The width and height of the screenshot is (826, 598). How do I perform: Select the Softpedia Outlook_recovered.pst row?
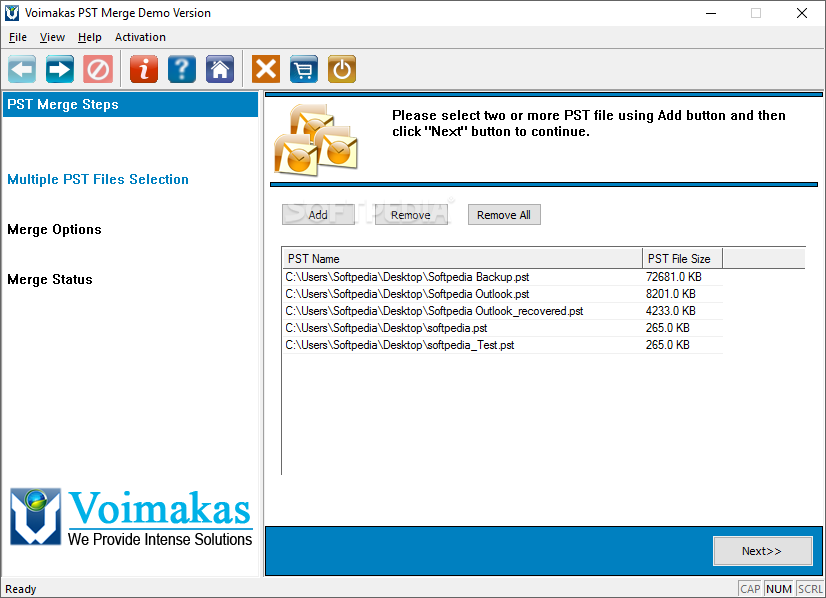(x=503, y=311)
